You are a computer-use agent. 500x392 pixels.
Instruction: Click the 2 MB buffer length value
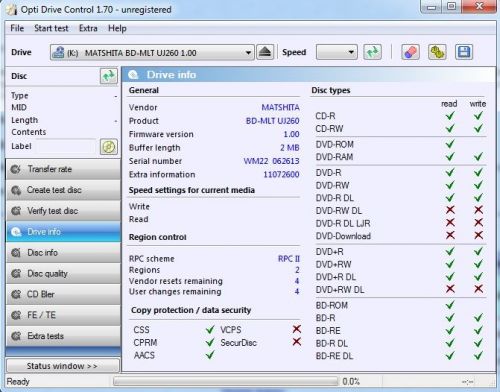click(290, 148)
